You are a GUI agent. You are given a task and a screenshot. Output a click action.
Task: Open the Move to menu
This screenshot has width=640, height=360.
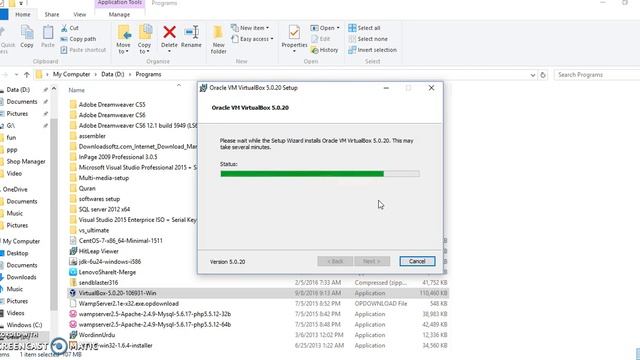[x=123, y=39]
